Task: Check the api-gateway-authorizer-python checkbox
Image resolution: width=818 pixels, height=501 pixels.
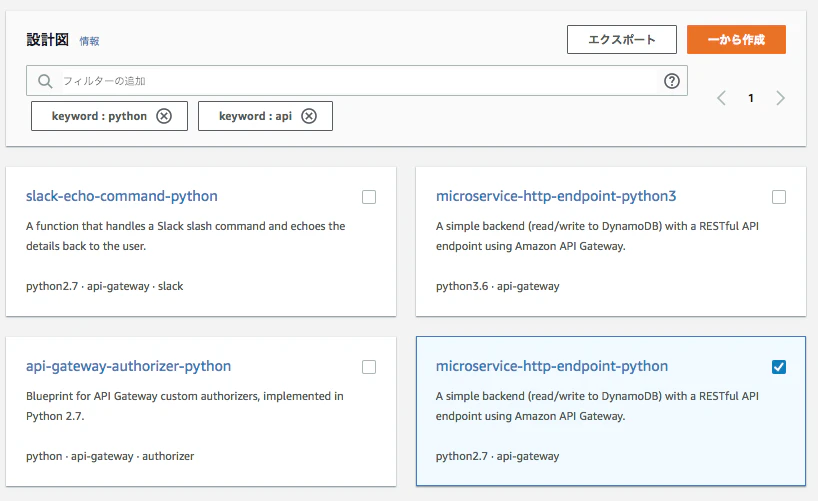Action: click(369, 367)
